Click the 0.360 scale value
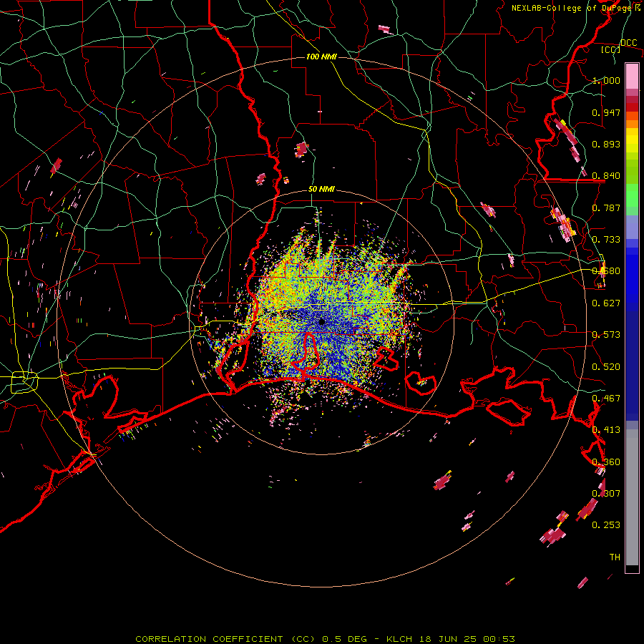 606,462
